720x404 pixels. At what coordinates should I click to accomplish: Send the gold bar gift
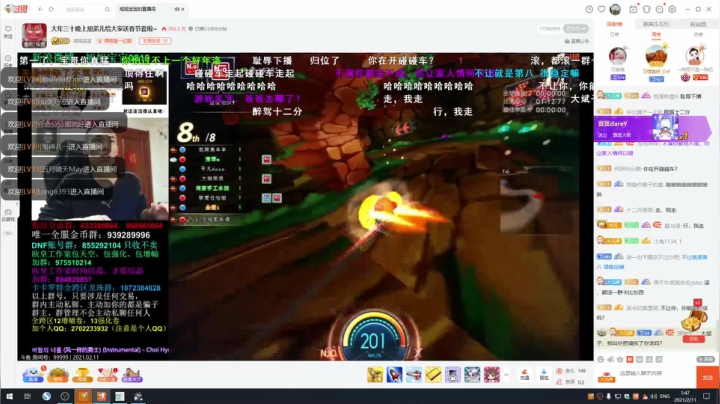(433, 375)
